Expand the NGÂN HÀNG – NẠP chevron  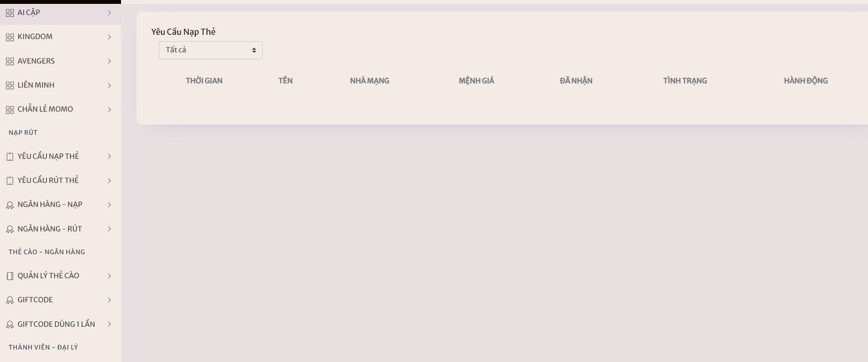pyautogui.click(x=109, y=205)
